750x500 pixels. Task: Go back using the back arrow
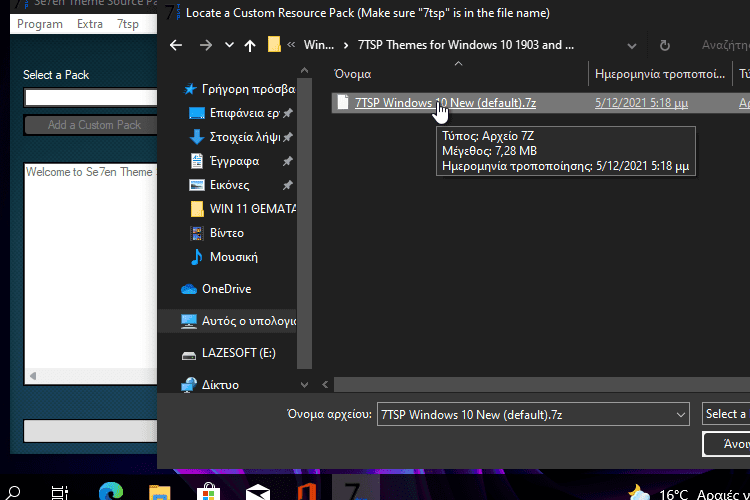tap(176, 45)
